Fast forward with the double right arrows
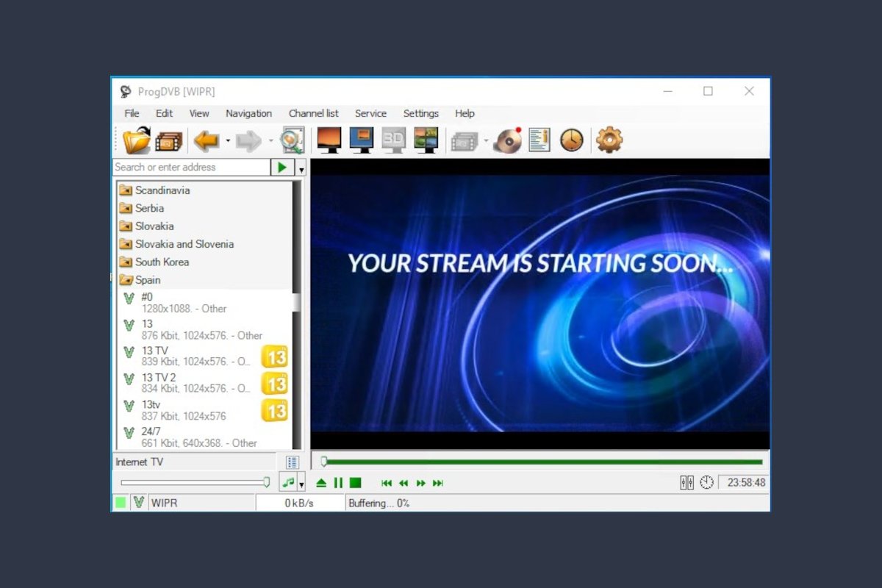The height and width of the screenshot is (588, 882). click(x=421, y=483)
